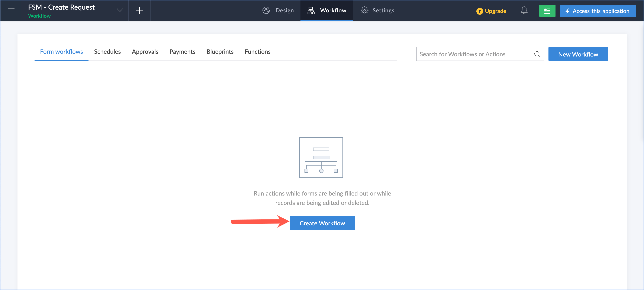Screen dimensions: 644x290
Task: Click the plus icon to add new
Action: pos(139,10)
